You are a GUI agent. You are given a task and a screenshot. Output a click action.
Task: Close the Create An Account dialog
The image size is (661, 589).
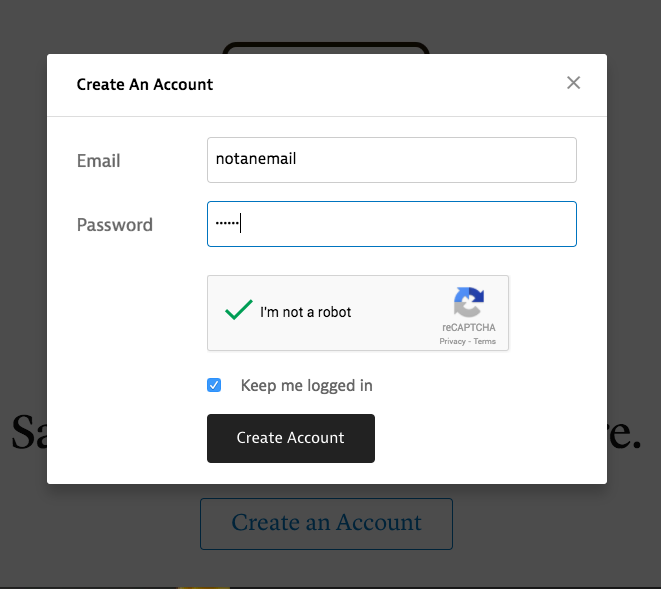573,83
